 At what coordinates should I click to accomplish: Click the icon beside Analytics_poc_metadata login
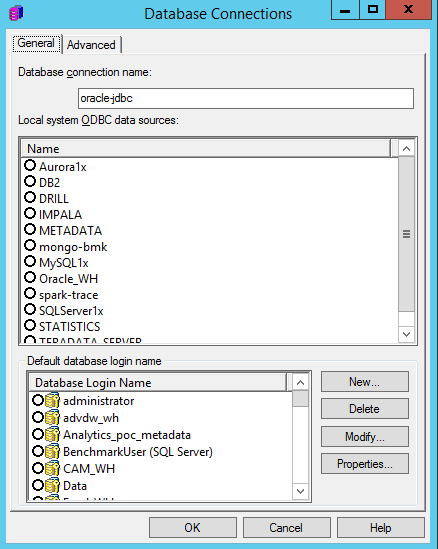(x=52, y=435)
